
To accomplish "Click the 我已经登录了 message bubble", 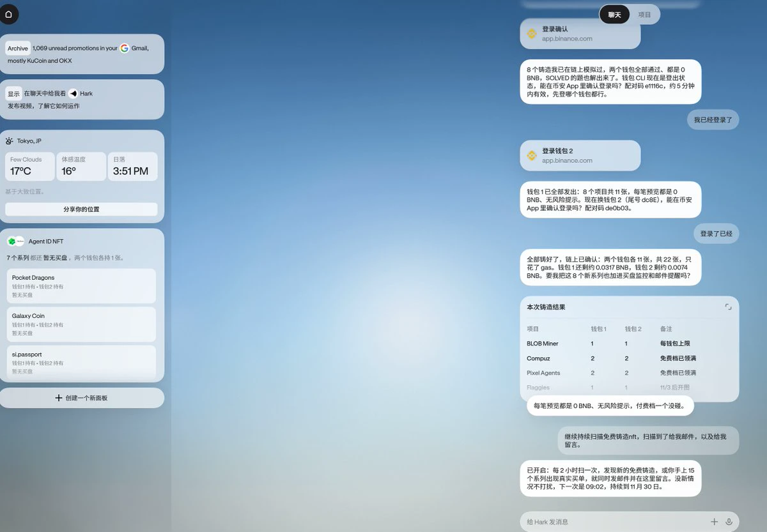I will [x=713, y=119].
